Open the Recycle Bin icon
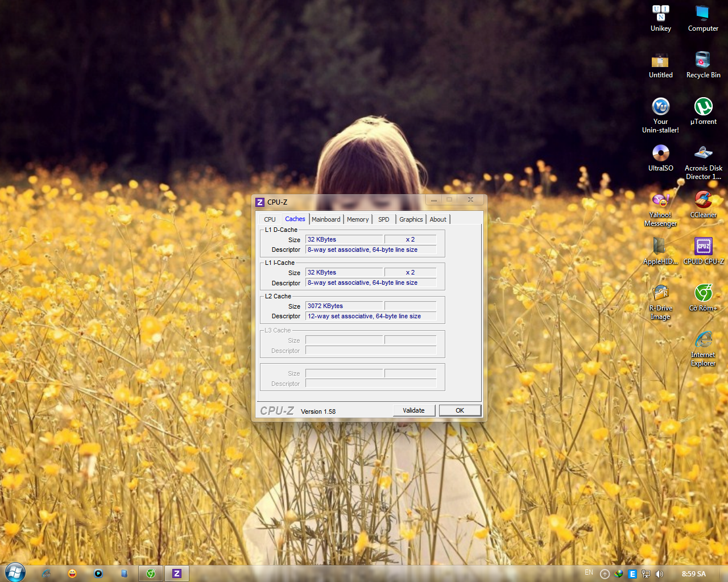The image size is (728, 582). [x=703, y=65]
